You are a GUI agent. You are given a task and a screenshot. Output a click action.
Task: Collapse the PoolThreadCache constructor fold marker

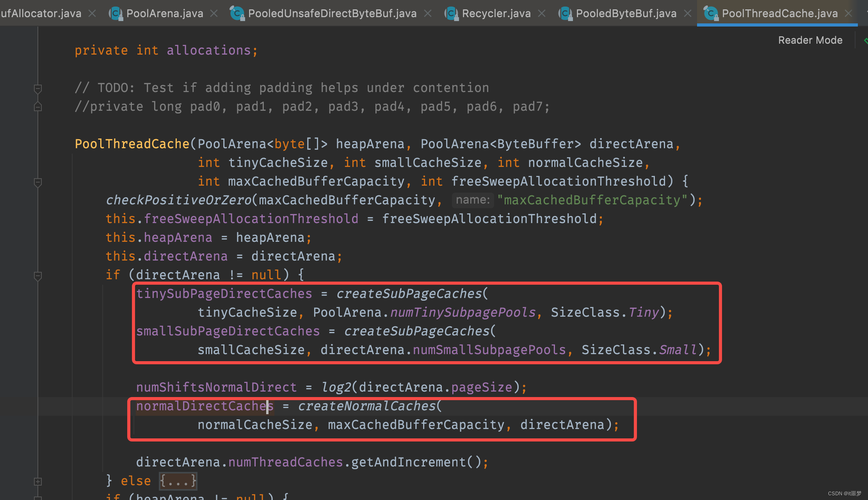click(38, 182)
